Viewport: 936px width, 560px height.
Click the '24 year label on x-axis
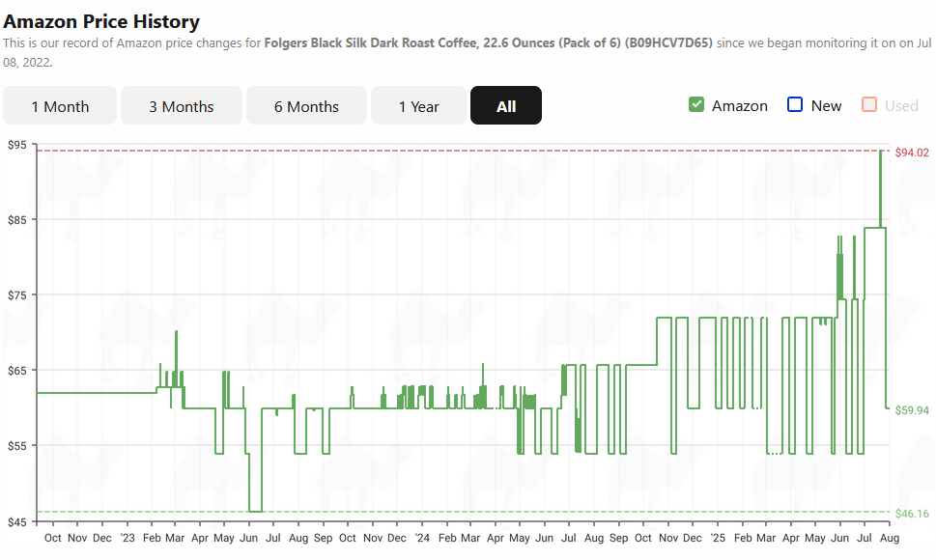tap(422, 538)
